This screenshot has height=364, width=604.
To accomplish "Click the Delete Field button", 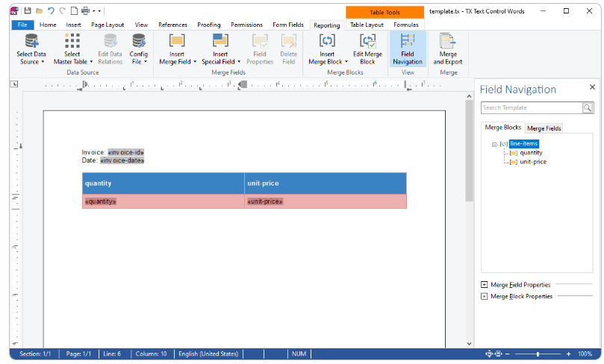I will (x=288, y=49).
